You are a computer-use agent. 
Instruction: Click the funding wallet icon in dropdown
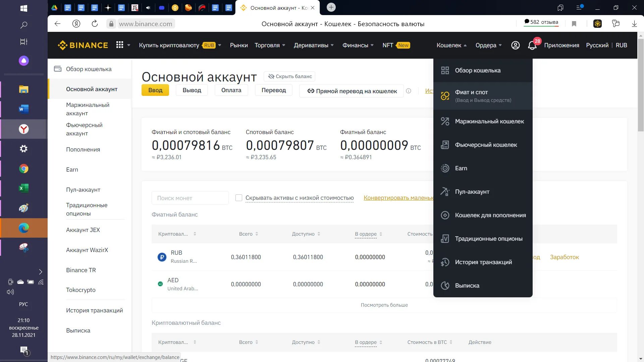(x=445, y=215)
